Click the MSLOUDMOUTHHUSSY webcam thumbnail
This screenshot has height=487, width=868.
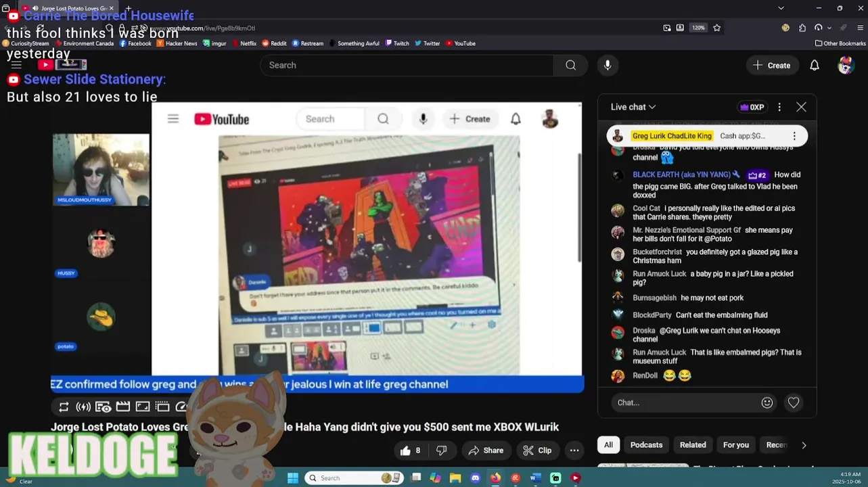[101, 169]
